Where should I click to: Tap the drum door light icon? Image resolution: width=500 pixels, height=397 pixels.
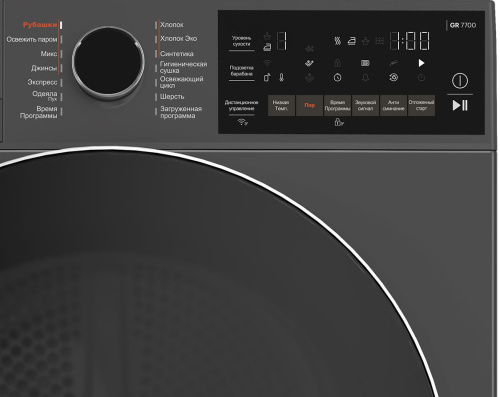pyautogui.click(x=267, y=77)
